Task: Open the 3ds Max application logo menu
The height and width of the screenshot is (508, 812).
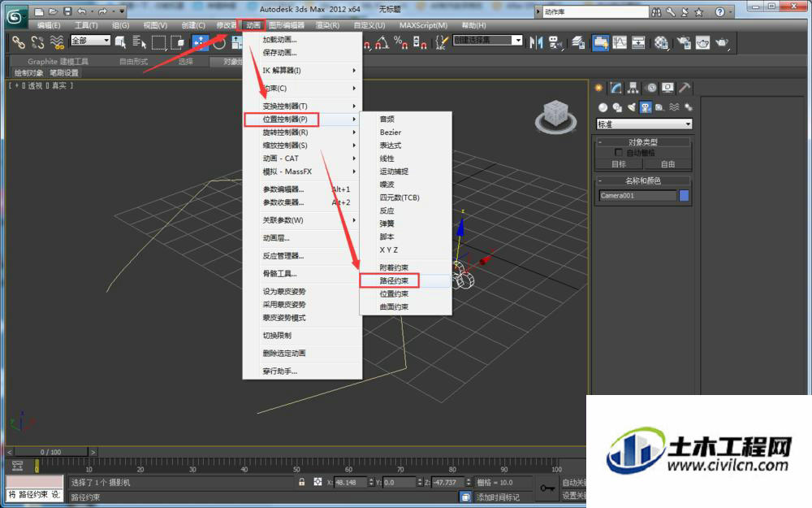Action: [15, 18]
